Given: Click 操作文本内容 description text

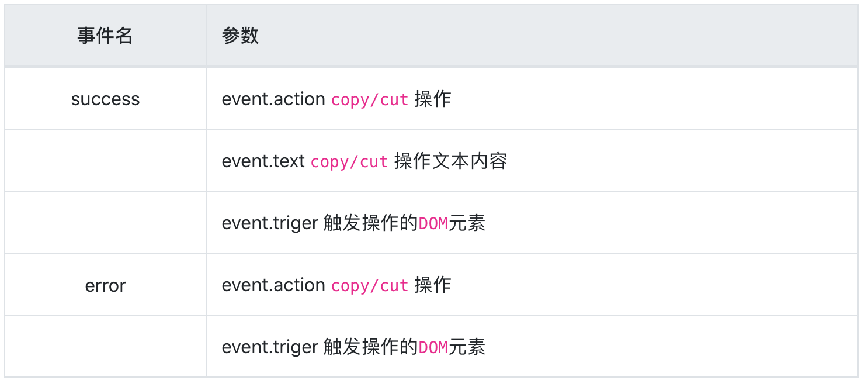Looking at the screenshot, I should pyautogui.click(x=450, y=161).
